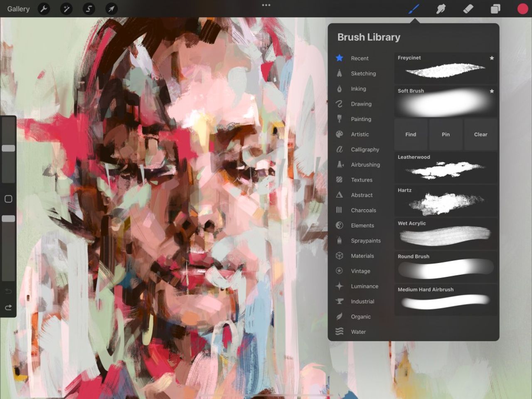Viewport: 532px width, 399px height.
Task: Open the Recent brush category
Action: tap(360, 58)
